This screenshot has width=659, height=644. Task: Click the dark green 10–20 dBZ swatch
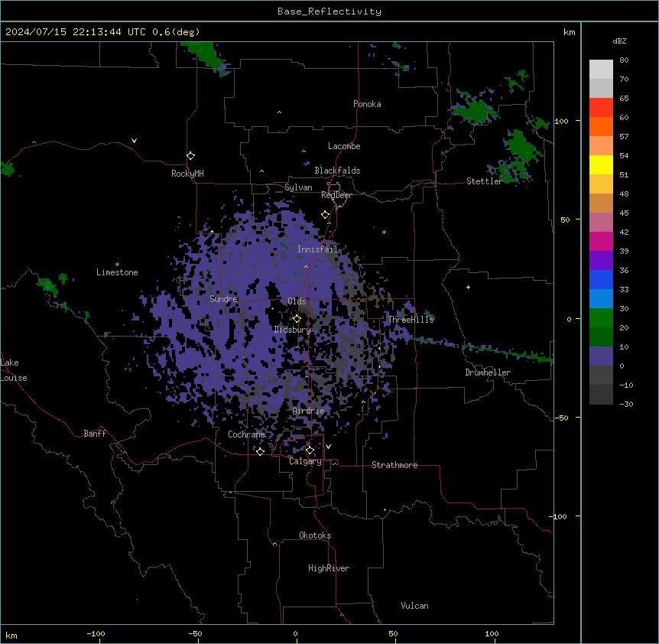601,337
